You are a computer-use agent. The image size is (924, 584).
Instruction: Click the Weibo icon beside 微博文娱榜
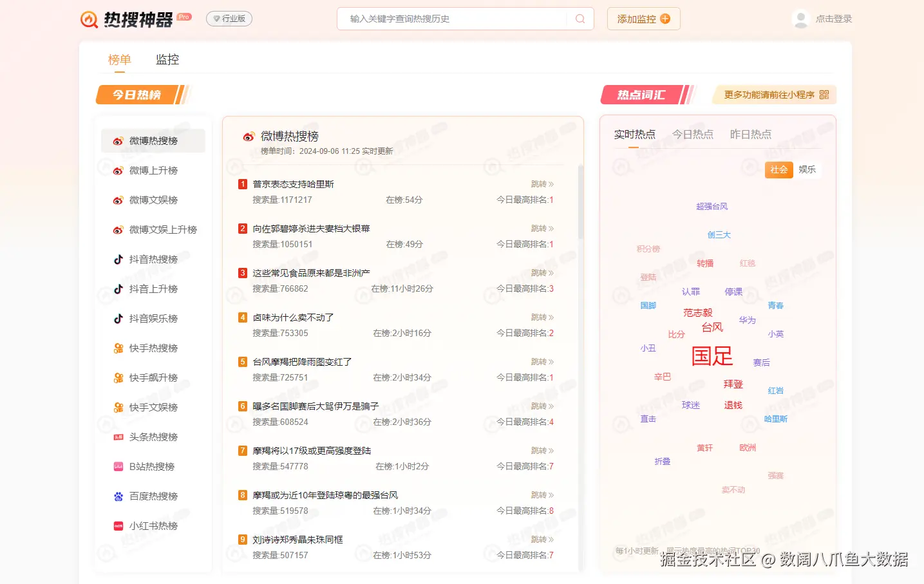click(118, 200)
